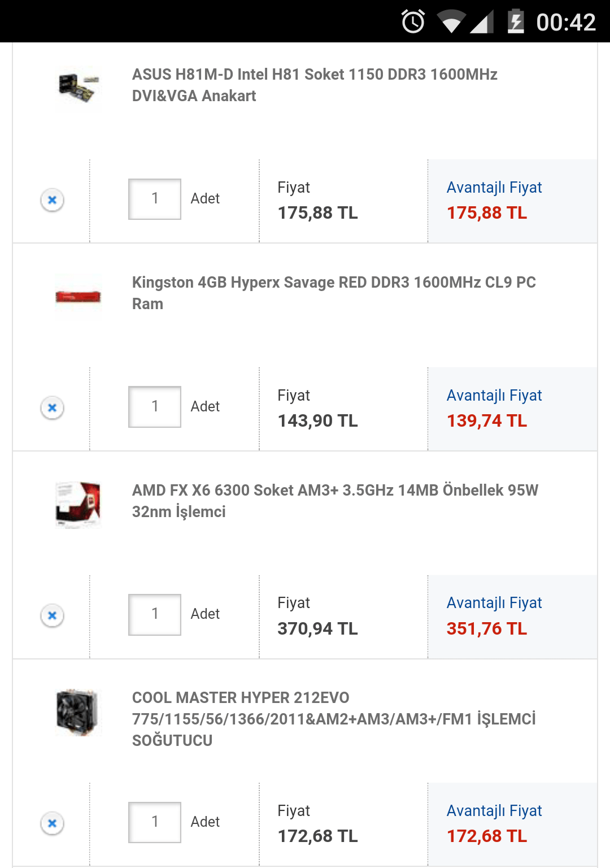This screenshot has width=610, height=868.
Task: Tap the alarm clock status icon
Action: (x=413, y=22)
